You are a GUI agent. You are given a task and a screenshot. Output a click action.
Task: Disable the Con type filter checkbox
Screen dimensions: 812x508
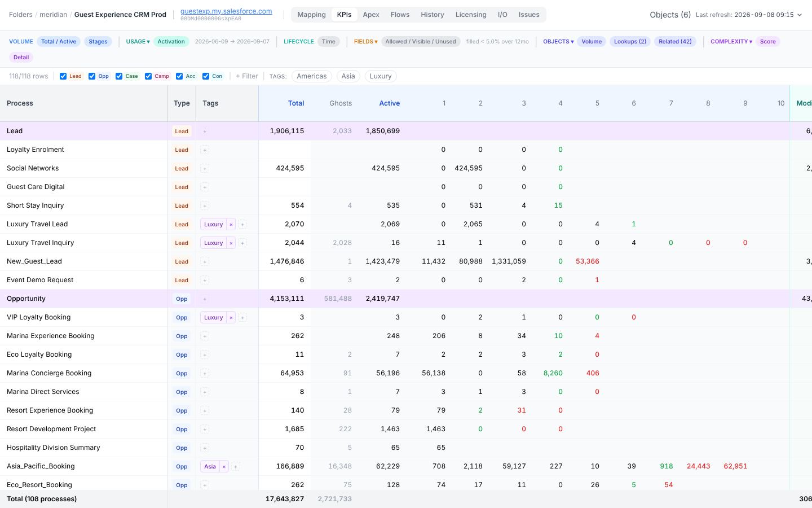[206, 76]
